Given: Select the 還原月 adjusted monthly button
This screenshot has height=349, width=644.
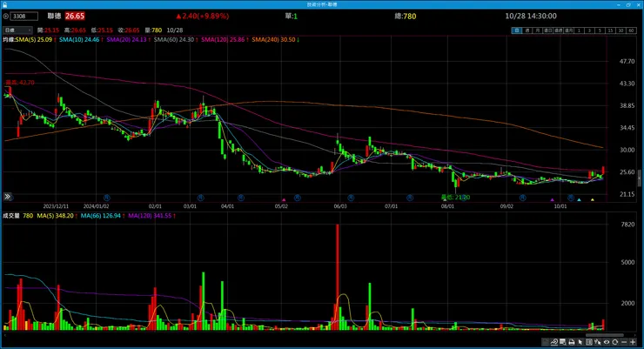Looking at the screenshot, I should click(568, 30).
